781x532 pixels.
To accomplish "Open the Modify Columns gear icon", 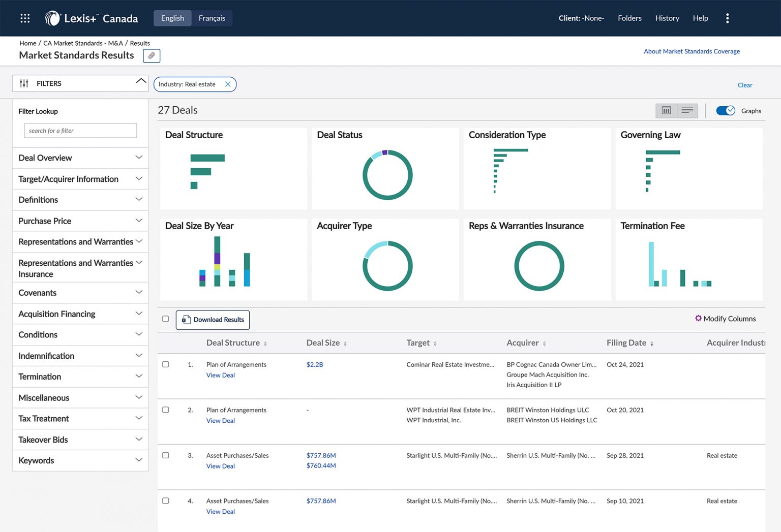I will (698, 319).
